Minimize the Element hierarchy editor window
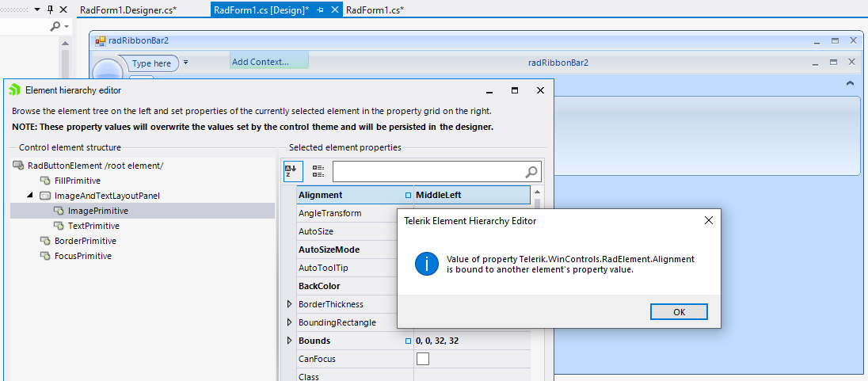The image size is (868, 381). (489, 90)
